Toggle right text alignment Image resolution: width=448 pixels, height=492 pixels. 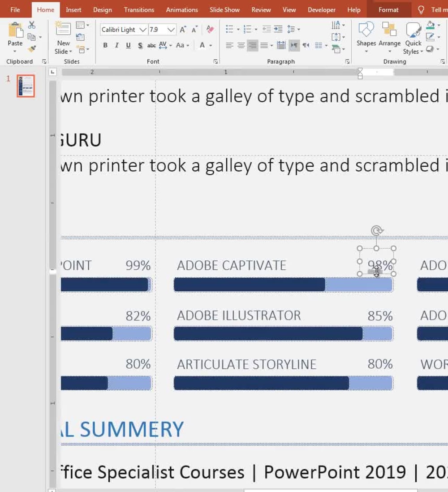click(x=253, y=46)
